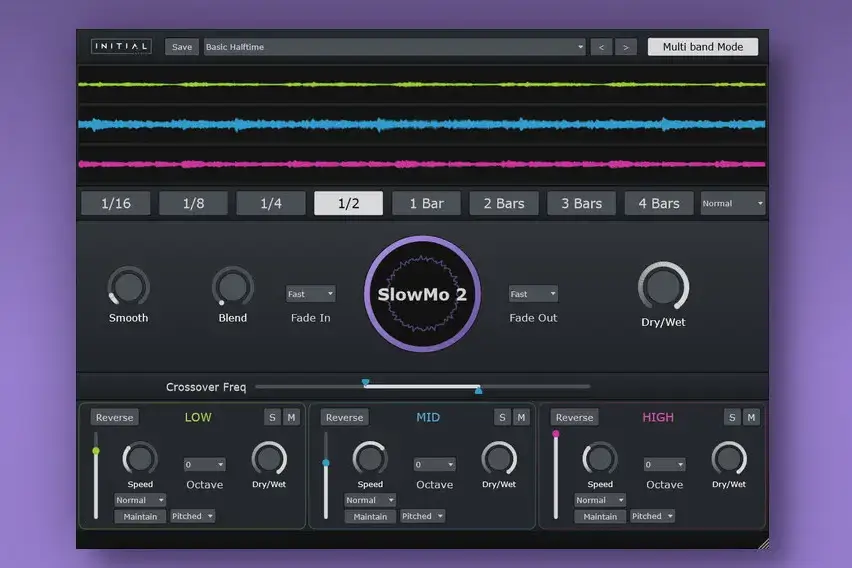Click the main Dry/Wet knob
Viewport: 852px width, 568px height.
[x=663, y=286]
